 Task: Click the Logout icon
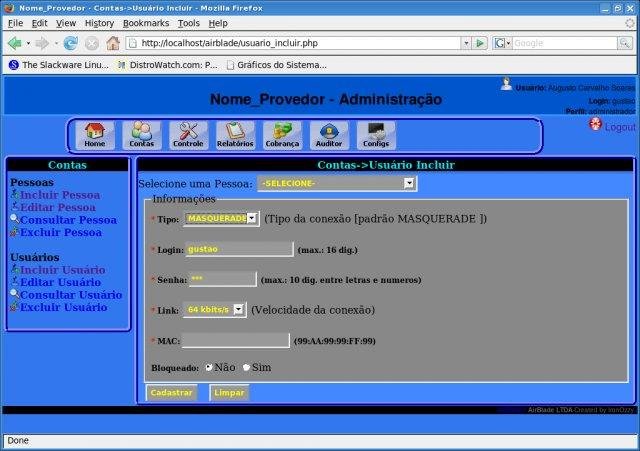[596, 124]
